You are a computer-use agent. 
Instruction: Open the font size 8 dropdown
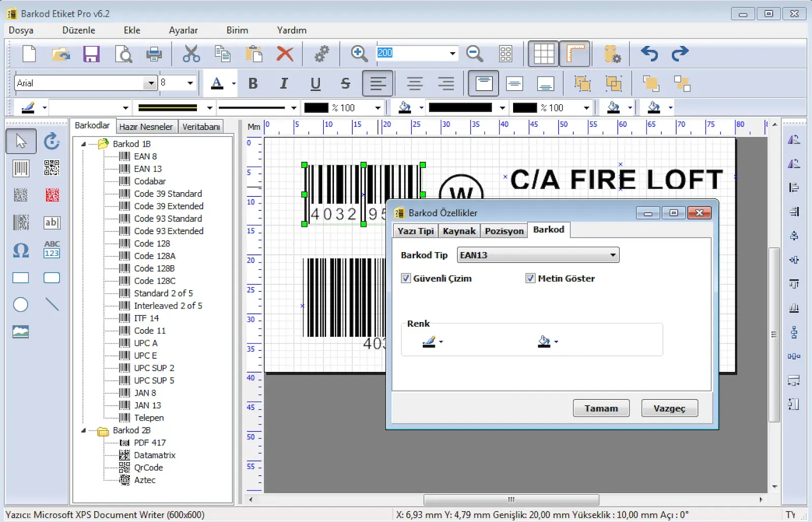[x=190, y=83]
